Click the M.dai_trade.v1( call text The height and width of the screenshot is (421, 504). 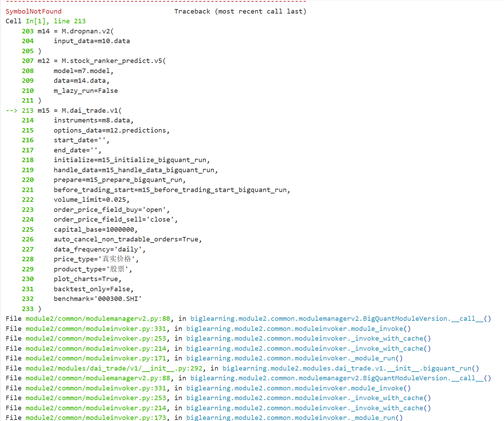point(91,111)
